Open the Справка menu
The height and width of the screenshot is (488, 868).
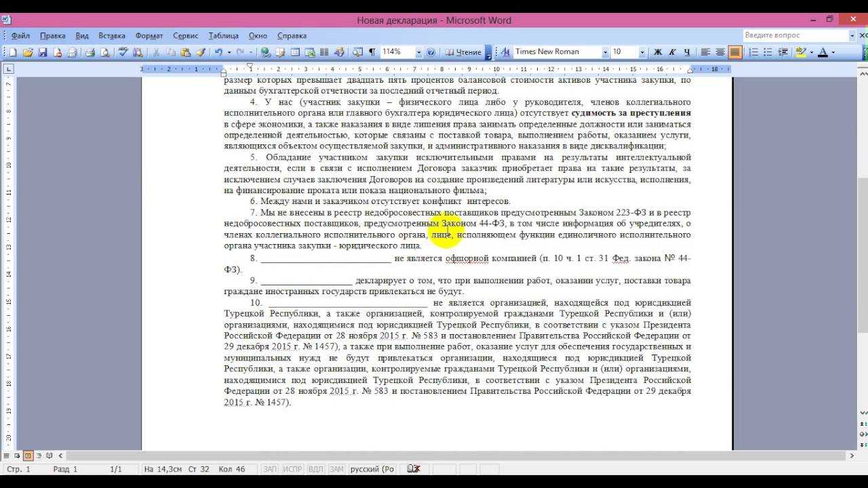pyautogui.click(x=292, y=35)
